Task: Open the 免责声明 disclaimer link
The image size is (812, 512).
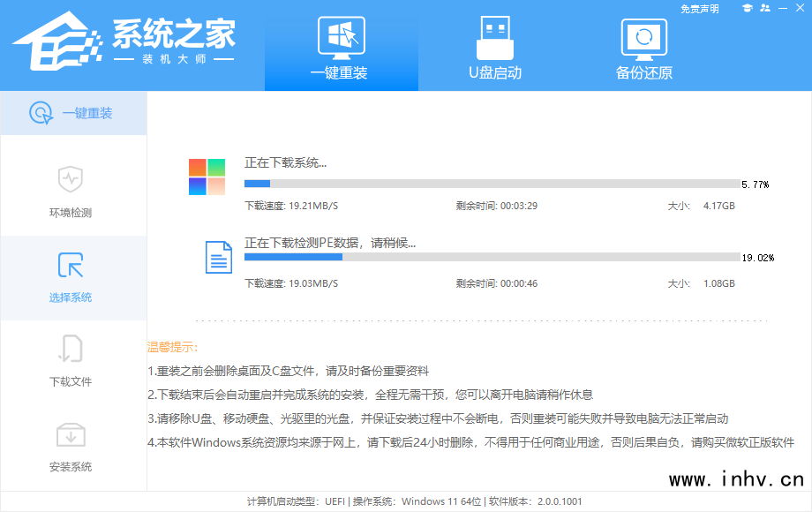Action: [x=699, y=9]
